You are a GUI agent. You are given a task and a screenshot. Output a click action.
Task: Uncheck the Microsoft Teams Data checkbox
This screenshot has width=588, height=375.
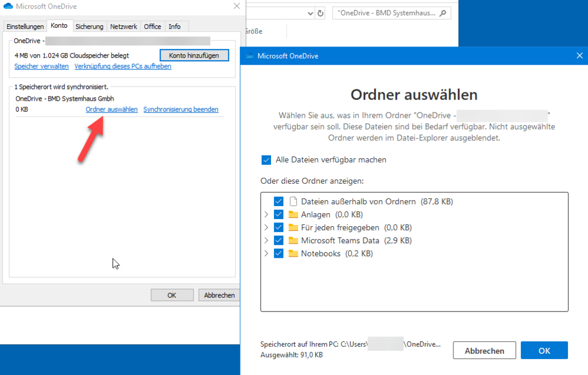pyautogui.click(x=279, y=241)
